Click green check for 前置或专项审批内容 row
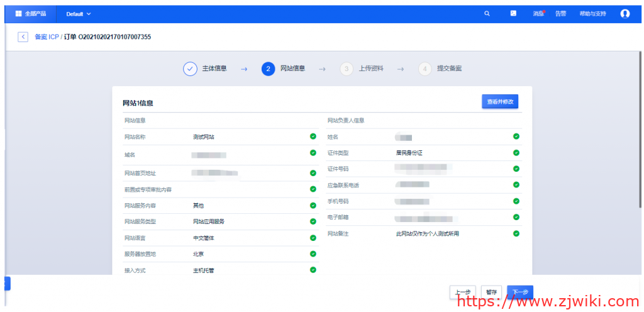The height and width of the screenshot is (312, 644). tap(313, 189)
